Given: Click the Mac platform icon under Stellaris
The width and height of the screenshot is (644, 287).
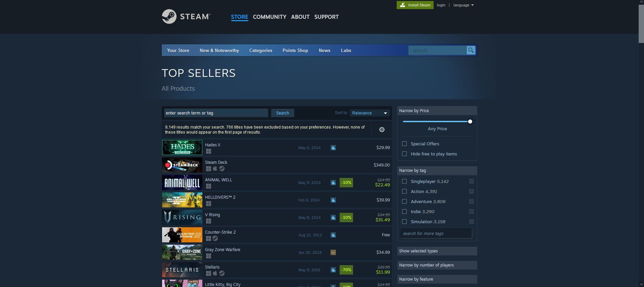Looking at the screenshot, I should pyautogui.click(x=215, y=274).
